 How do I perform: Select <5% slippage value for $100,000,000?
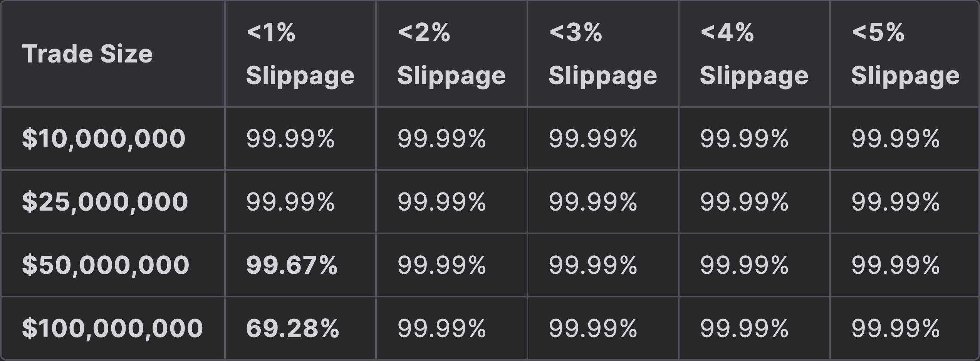click(895, 328)
